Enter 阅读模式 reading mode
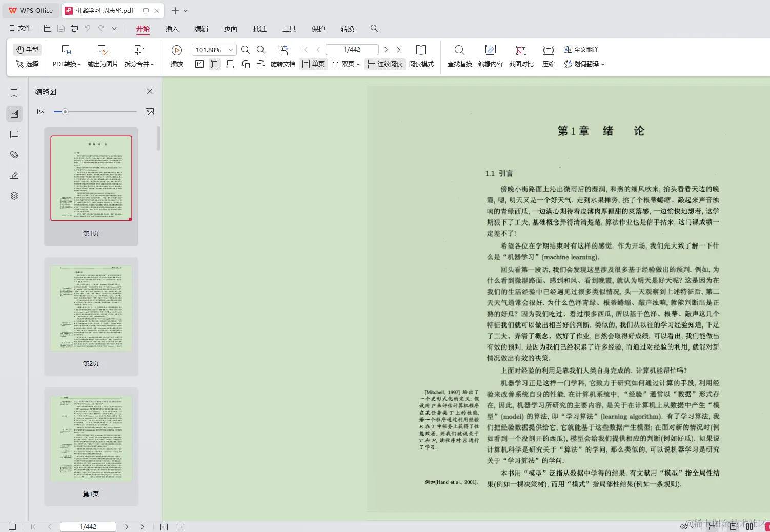 (x=421, y=56)
